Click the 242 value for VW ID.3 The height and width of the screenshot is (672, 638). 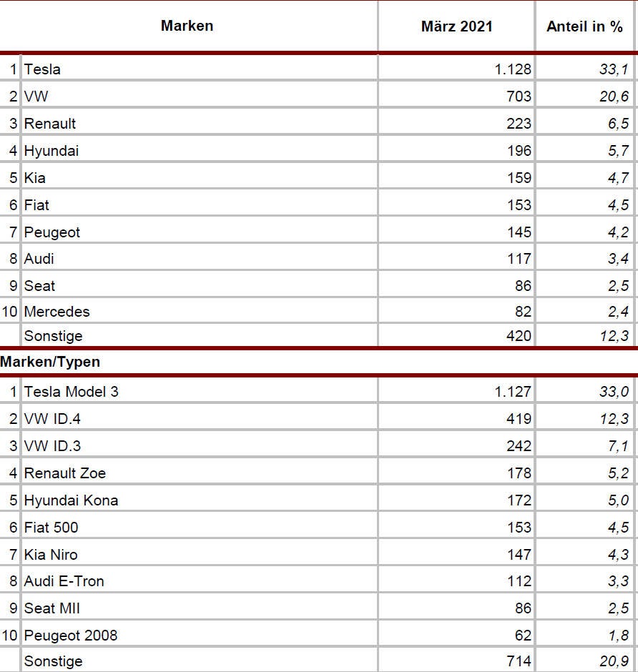point(519,446)
